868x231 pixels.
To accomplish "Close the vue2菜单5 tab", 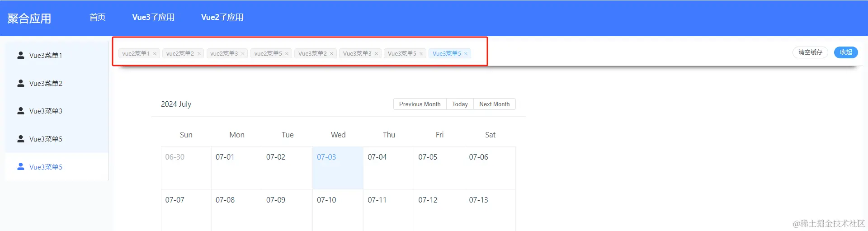I will [287, 54].
